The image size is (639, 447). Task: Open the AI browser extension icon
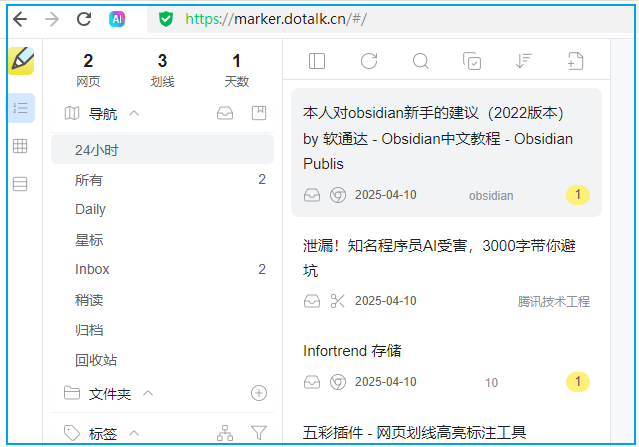[117, 19]
